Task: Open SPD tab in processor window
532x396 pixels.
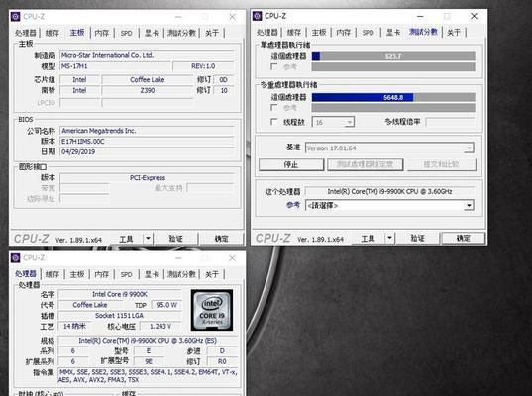Action: (x=127, y=274)
